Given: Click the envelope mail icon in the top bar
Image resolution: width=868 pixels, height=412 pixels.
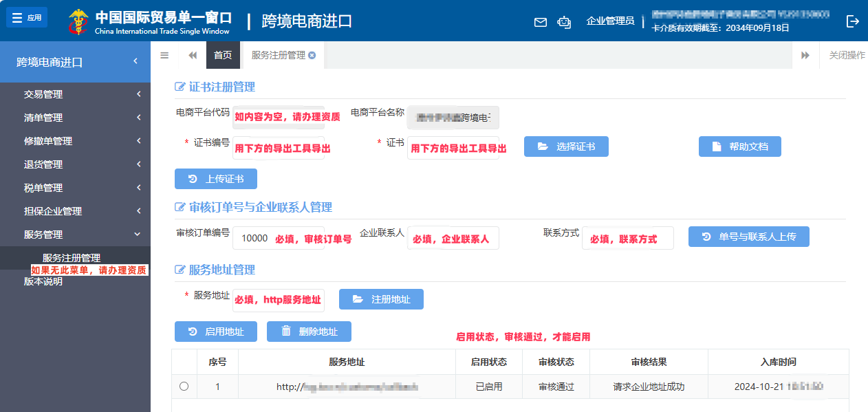Looking at the screenshot, I should [541, 22].
